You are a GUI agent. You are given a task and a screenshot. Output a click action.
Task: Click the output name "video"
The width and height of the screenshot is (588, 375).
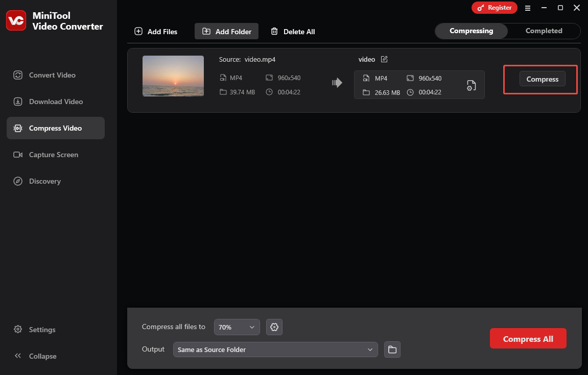pyautogui.click(x=367, y=59)
